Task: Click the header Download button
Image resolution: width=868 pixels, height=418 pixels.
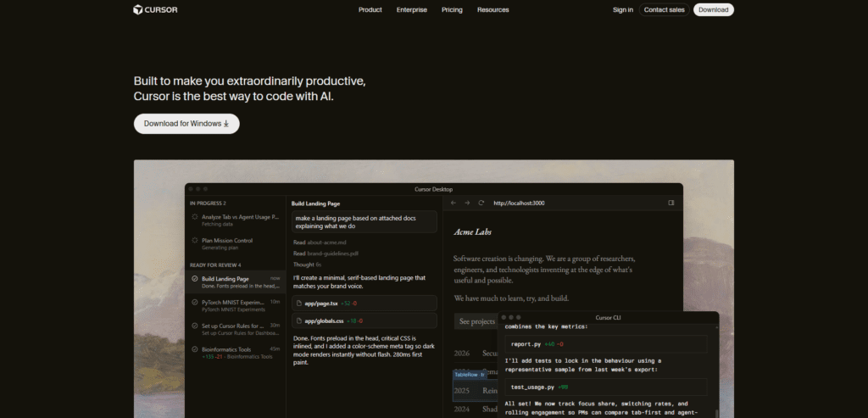Action: (714, 9)
